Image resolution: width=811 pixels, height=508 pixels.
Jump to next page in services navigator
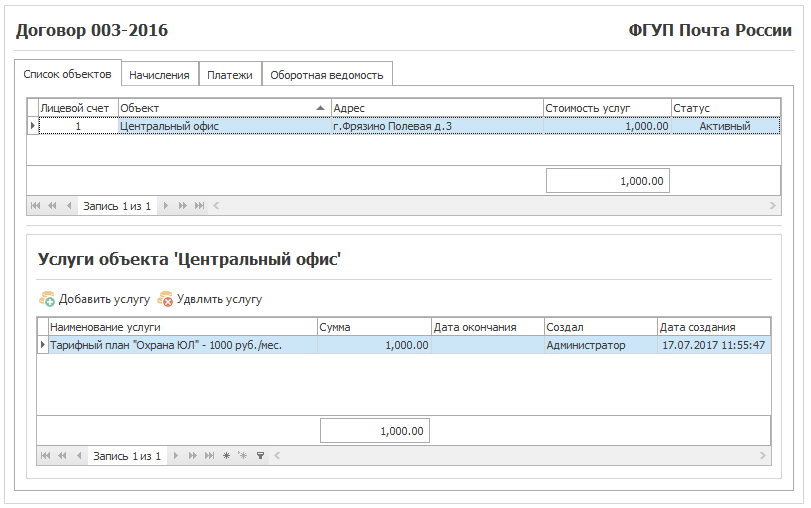pyautogui.click(x=192, y=456)
